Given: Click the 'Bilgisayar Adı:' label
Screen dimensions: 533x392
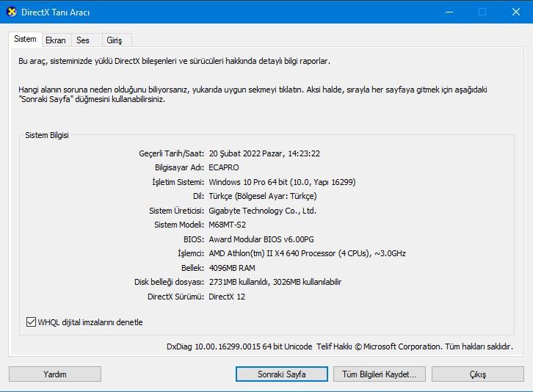Looking at the screenshot, I should [x=179, y=167].
